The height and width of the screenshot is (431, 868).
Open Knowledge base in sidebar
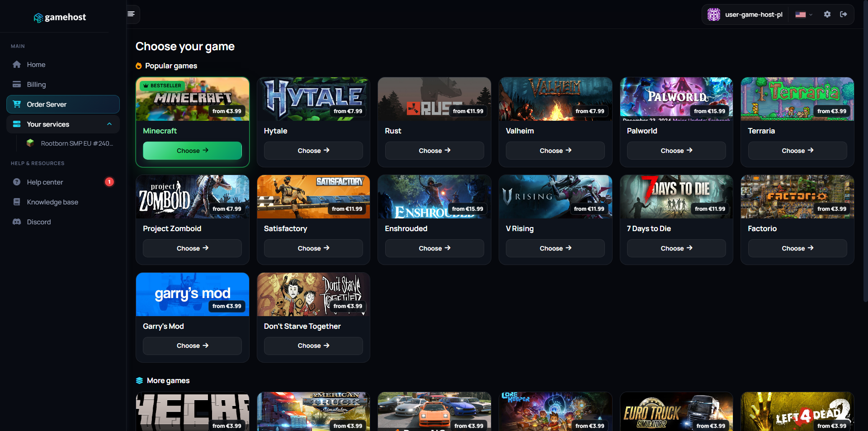(63, 202)
